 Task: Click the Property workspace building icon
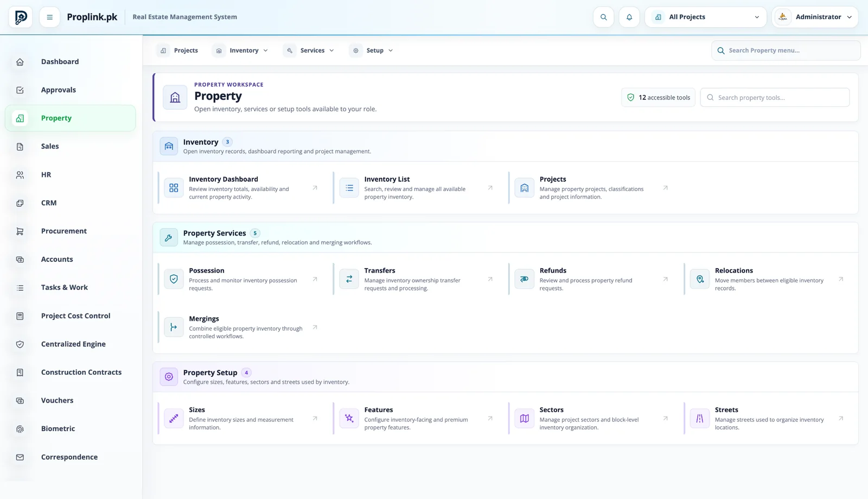[x=175, y=97]
